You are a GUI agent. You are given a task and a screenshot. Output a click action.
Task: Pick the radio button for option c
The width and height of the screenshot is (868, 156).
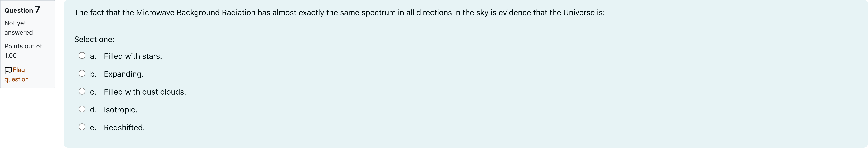[x=82, y=91]
